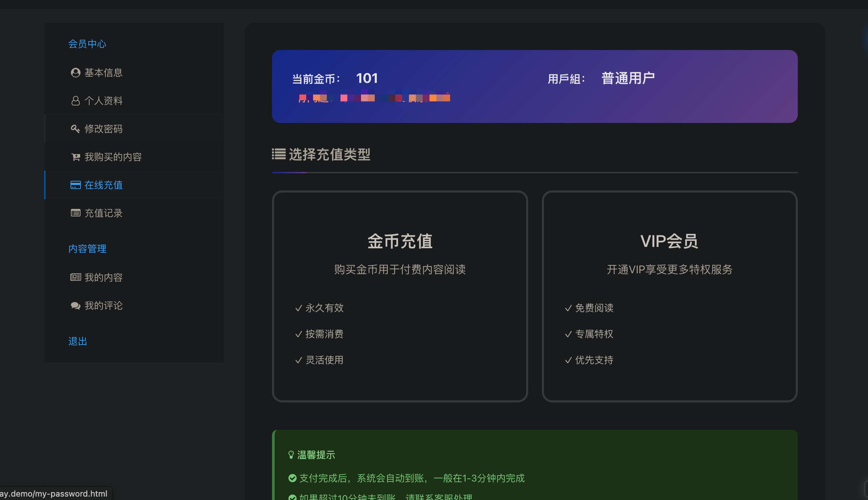The image size is (868, 500).
Task: Click the 退出 logout link
Action: (78, 341)
